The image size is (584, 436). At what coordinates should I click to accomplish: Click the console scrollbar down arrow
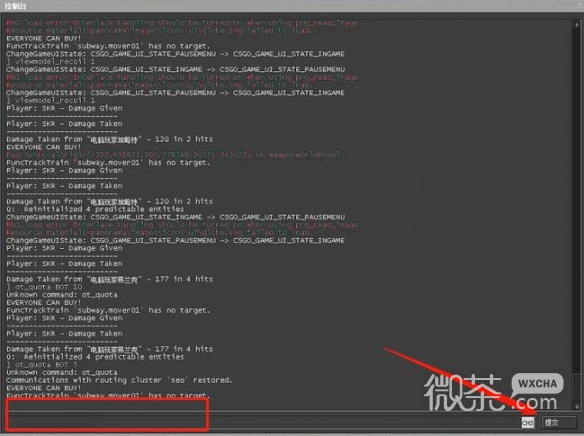click(577, 406)
